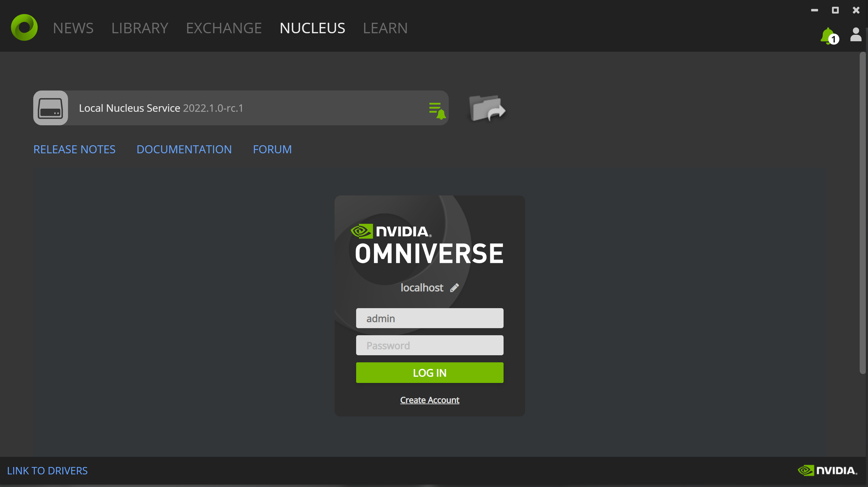868x487 pixels.
Task: Focus the admin username field
Action: [430, 318]
